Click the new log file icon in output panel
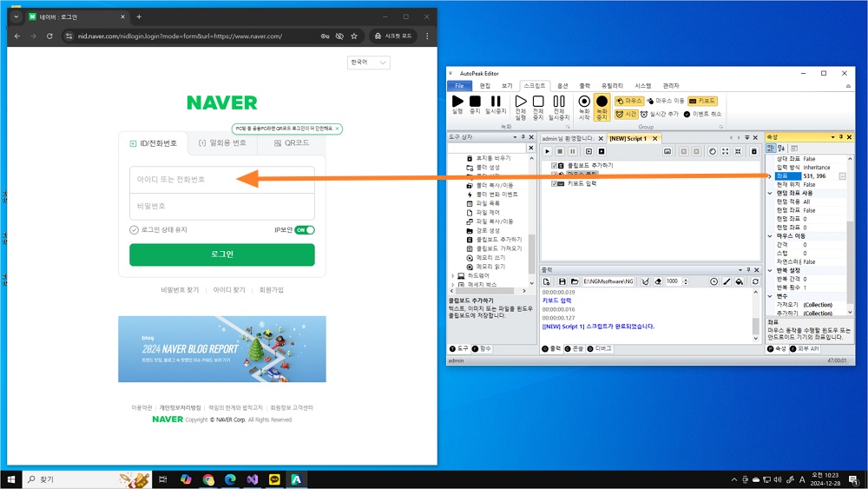Viewport: 868px width, 489px height. 547,281
